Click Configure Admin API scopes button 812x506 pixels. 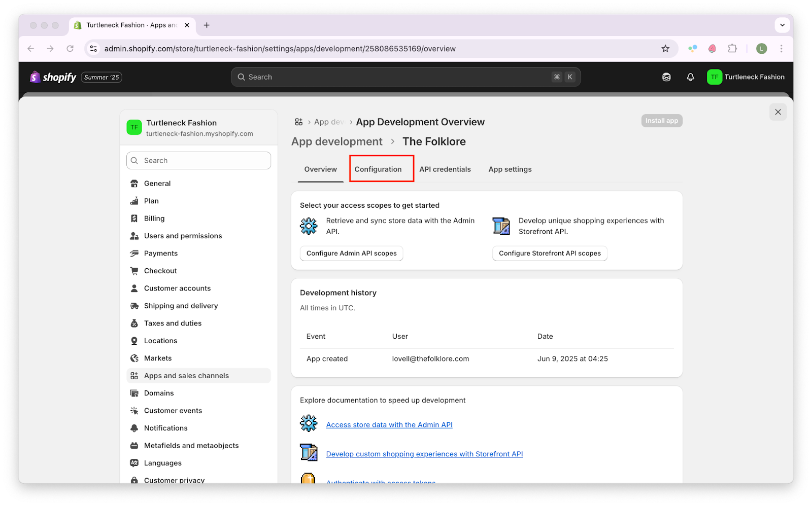tap(351, 254)
